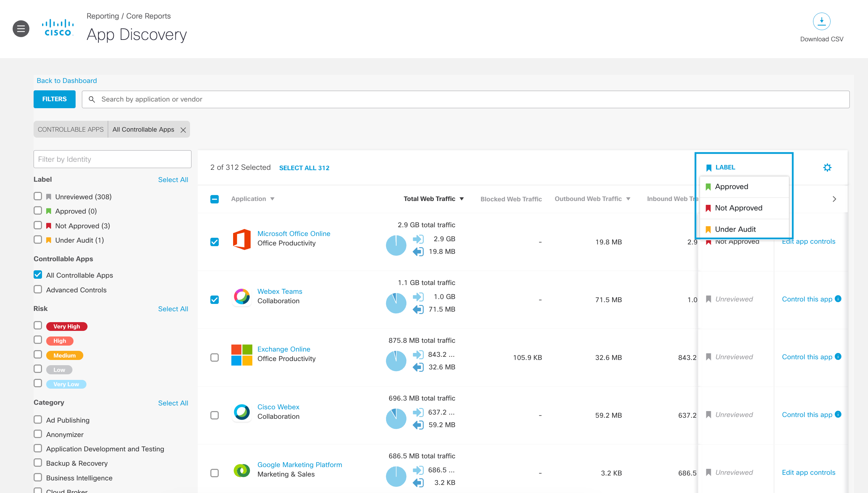Click the LABEL bookmark icon
Viewport: 868px width, 493px height.
[709, 168]
